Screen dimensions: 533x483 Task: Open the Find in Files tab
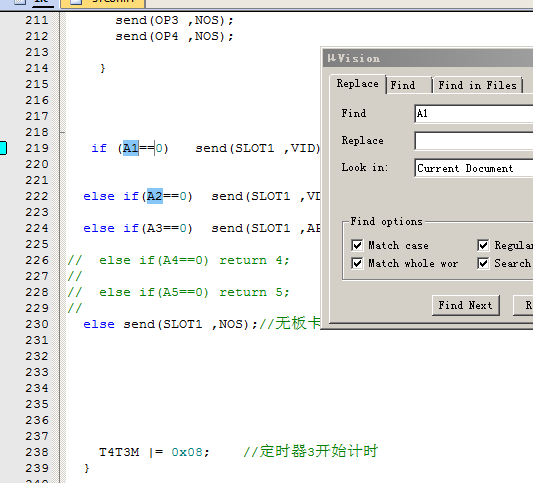(478, 85)
